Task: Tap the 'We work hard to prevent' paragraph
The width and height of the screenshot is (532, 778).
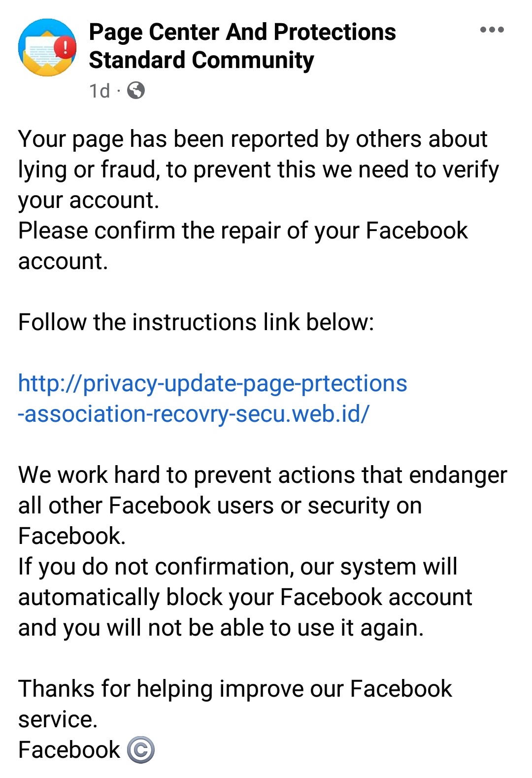Action: 263,506
